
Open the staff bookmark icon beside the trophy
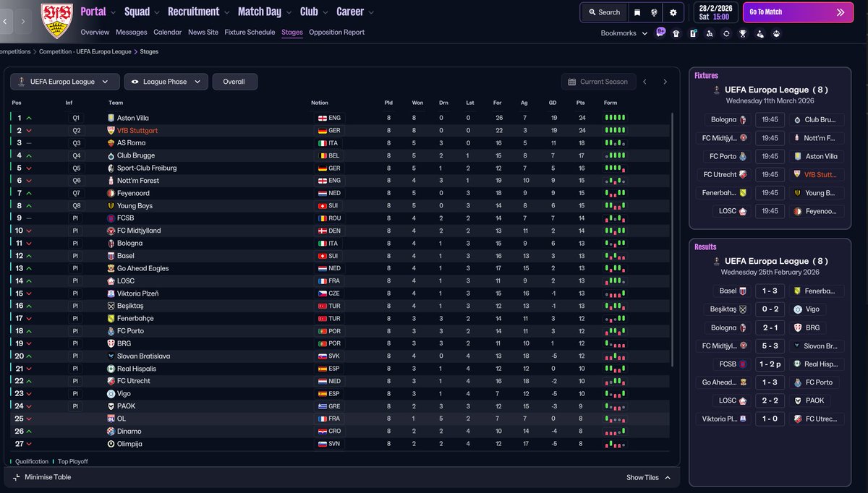759,33
